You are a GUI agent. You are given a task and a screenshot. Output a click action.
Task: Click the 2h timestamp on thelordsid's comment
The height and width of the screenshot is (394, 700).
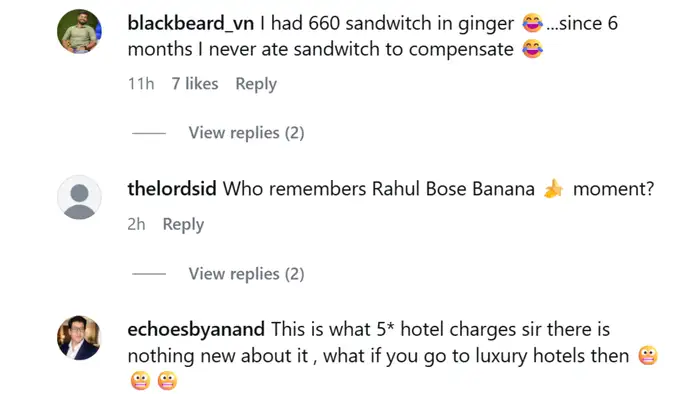136,224
